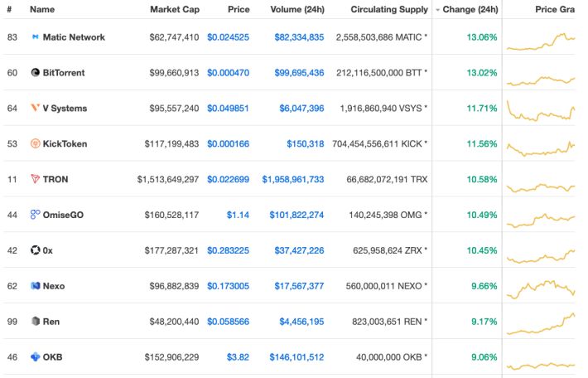View the Ren price graph sparkline

(541, 323)
